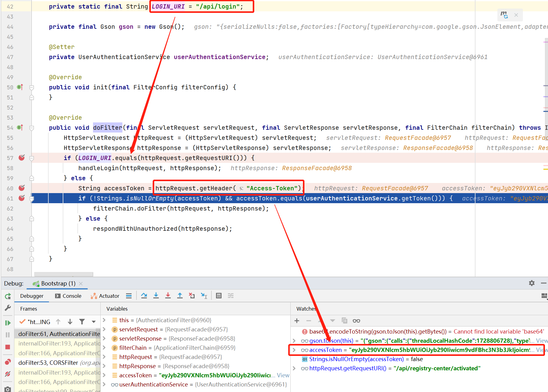Select frame doFilter:61, AuthenticationFilter
The width and height of the screenshot is (548, 392).
pyautogui.click(x=58, y=334)
